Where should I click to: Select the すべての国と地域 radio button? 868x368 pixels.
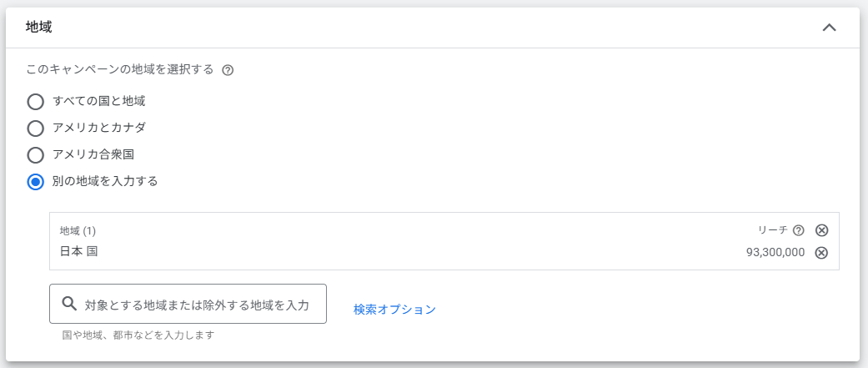pos(35,102)
